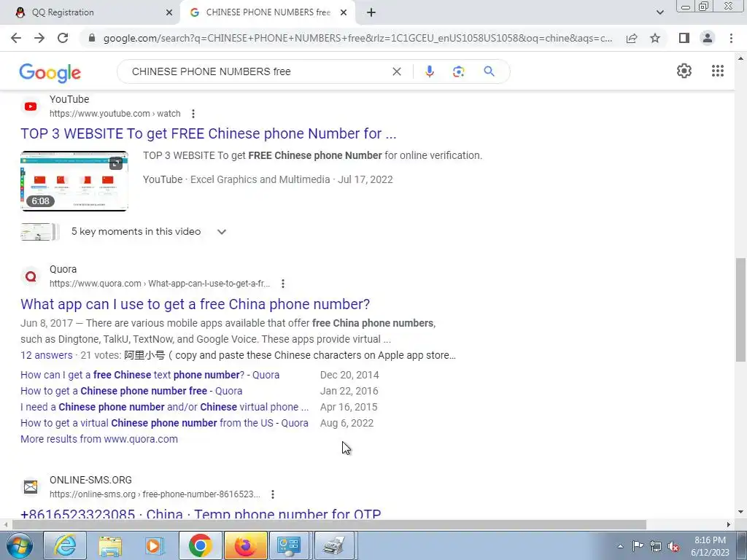Click More results from www.quora.com
Viewport: 747px width, 560px height.
(x=99, y=439)
